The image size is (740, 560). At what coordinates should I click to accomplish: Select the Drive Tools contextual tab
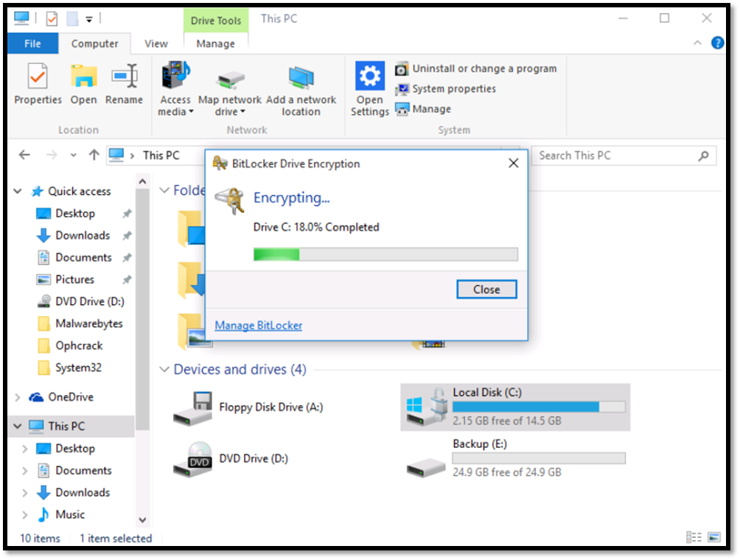click(216, 21)
